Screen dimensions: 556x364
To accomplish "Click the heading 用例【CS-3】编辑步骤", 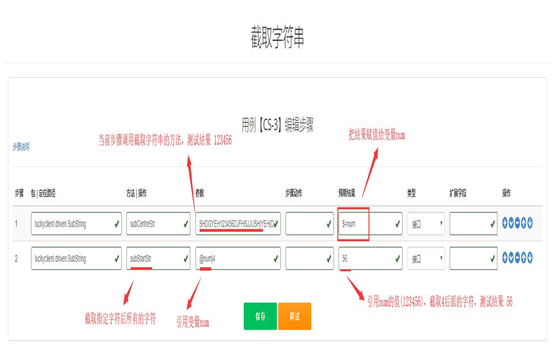I will 278,125.
